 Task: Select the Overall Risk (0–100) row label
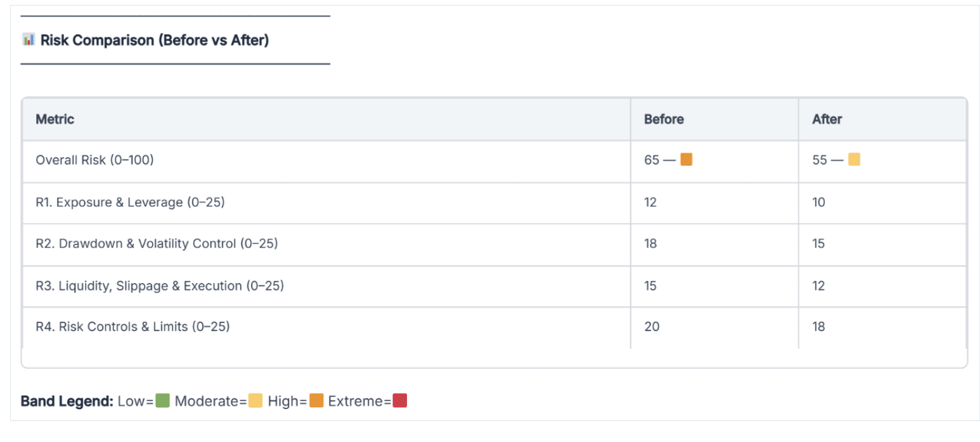94,160
